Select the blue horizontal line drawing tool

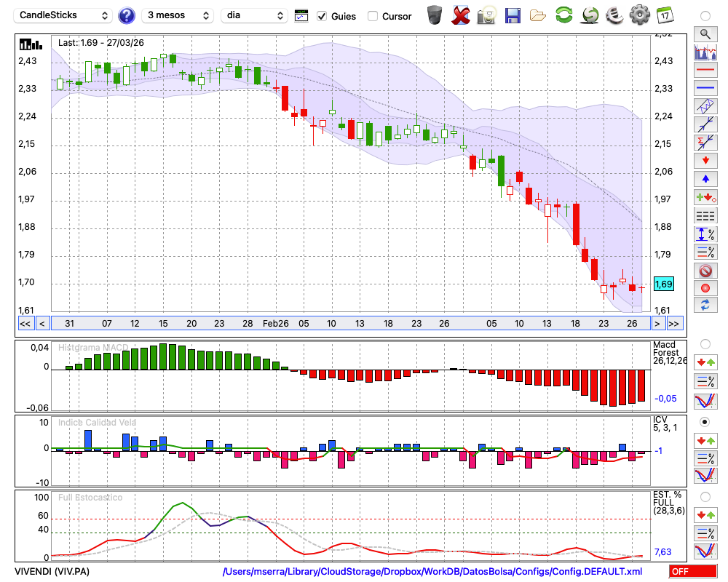coord(705,88)
